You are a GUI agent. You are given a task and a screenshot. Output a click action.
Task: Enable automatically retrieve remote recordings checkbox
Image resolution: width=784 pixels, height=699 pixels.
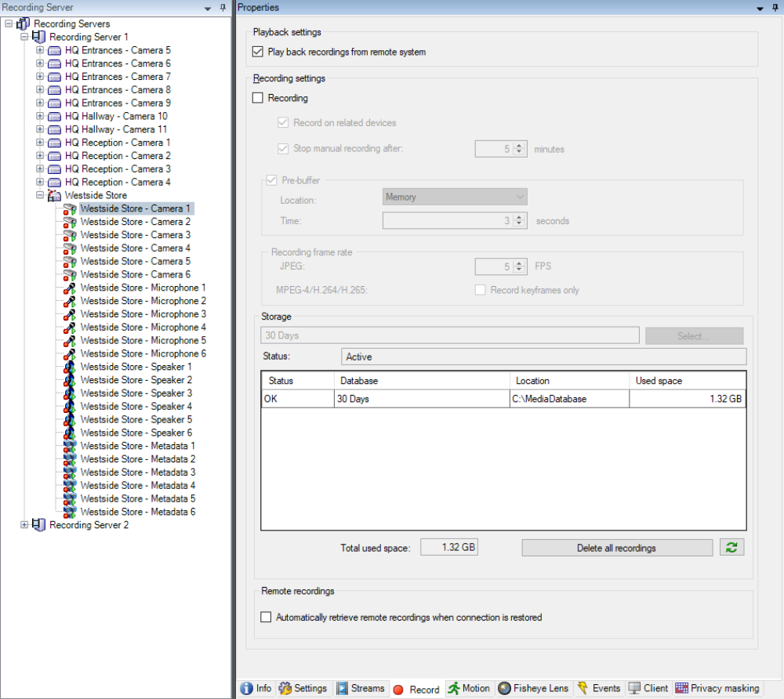click(x=266, y=618)
